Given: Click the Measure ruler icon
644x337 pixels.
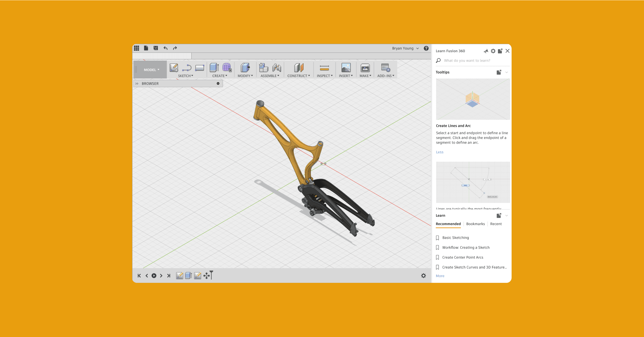Looking at the screenshot, I should 324,68.
